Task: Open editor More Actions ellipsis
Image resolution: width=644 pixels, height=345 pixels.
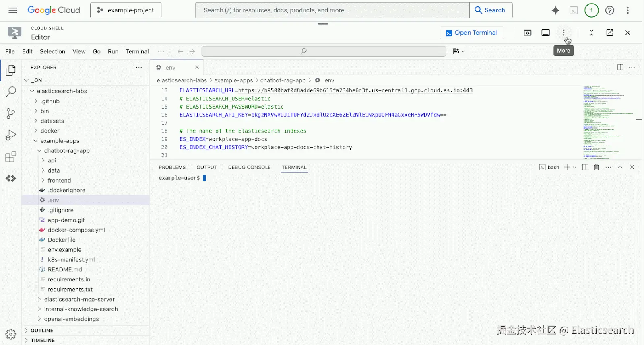Action: click(632, 67)
